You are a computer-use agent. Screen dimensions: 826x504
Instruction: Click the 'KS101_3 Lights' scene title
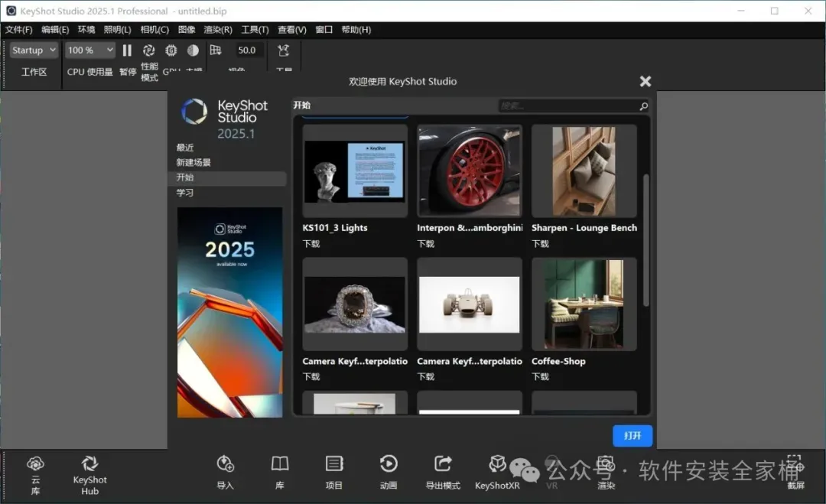click(x=335, y=228)
